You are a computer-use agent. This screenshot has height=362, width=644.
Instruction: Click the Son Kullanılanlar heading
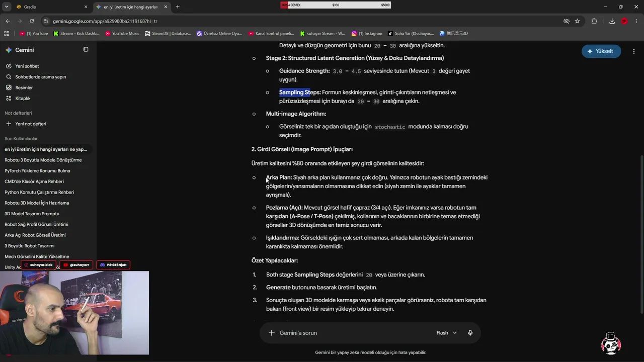[x=21, y=138]
